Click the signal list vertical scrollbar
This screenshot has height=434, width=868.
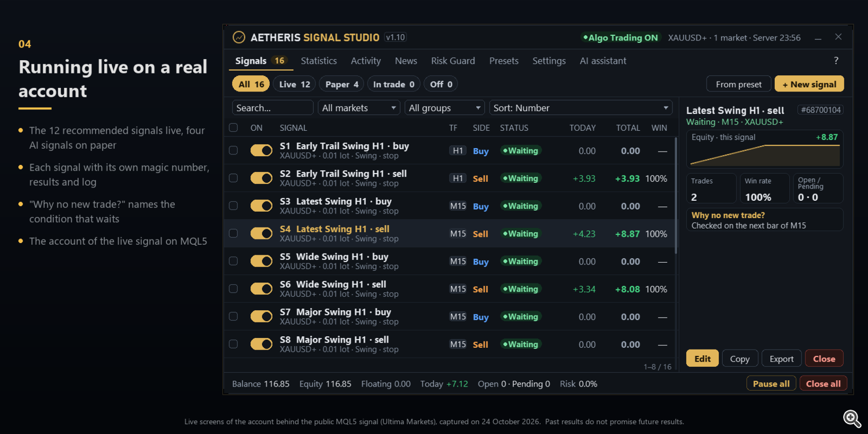coord(676,196)
